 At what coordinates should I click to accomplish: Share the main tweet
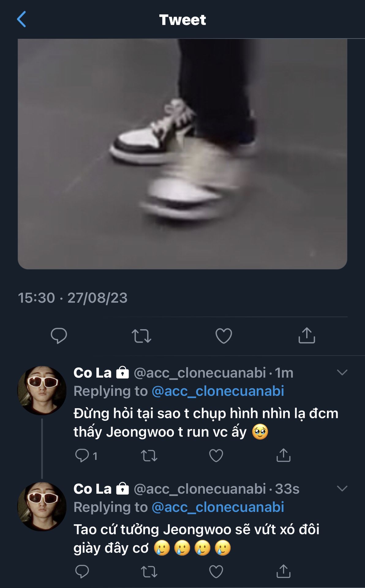pyautogui.click(x=307, y=336)
